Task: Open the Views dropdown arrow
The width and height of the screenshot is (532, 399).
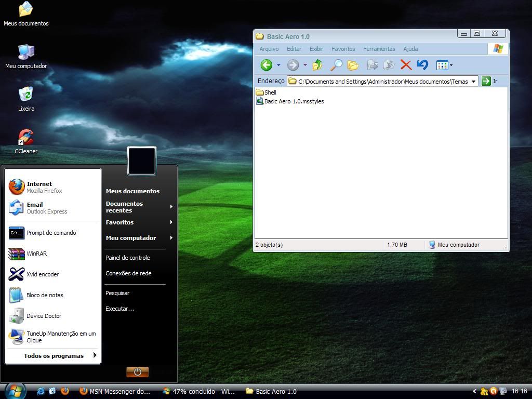Action: 451,65
